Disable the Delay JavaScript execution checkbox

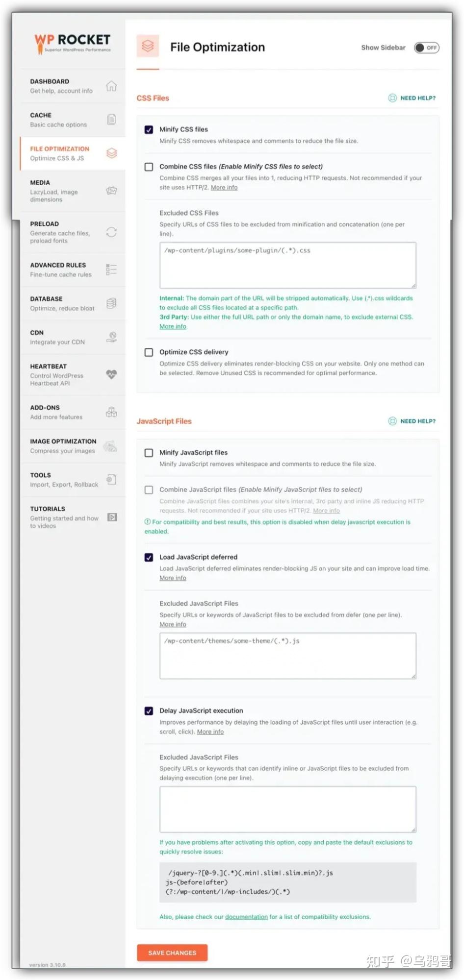click(149, 711)
